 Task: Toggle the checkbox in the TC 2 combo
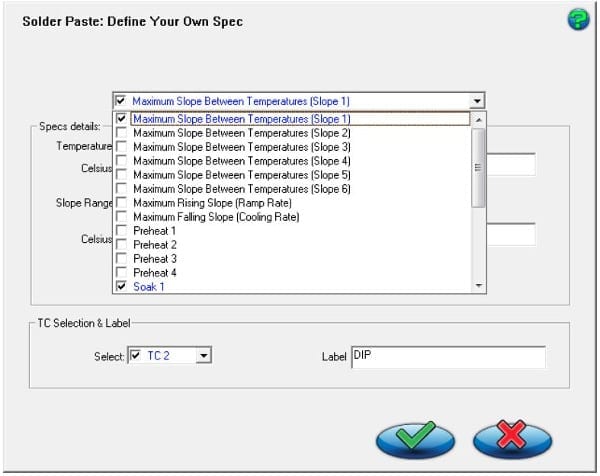click(135, 355)
